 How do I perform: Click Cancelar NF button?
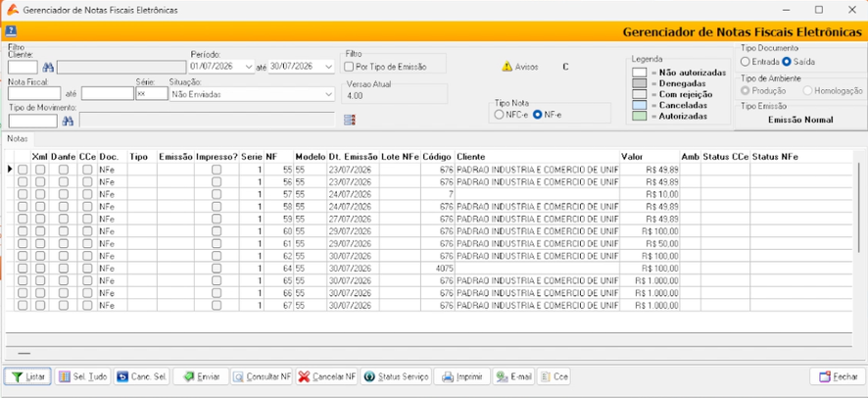(x=326, y=377)
